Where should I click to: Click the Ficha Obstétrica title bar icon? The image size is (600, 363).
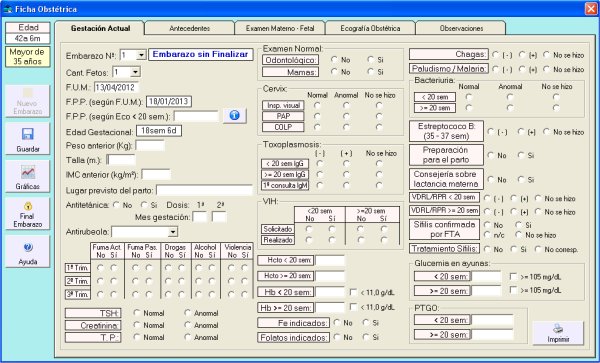(8, 10)
